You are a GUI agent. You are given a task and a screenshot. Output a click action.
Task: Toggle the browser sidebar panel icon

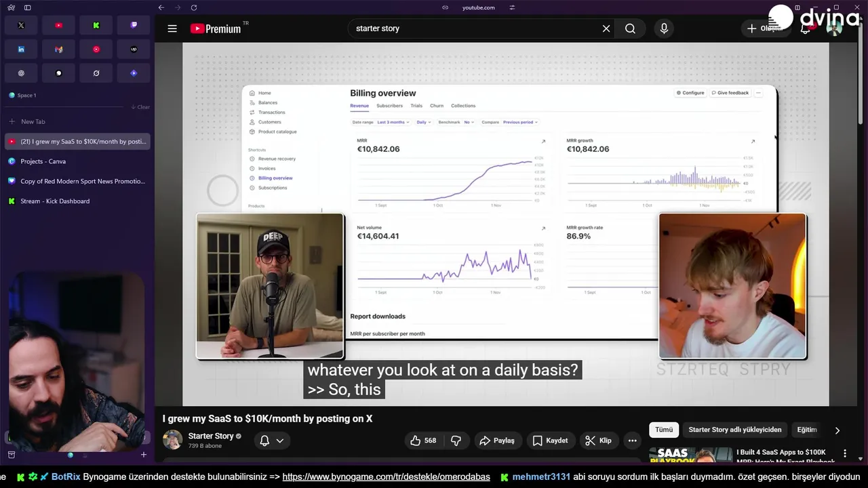(28, 7)
